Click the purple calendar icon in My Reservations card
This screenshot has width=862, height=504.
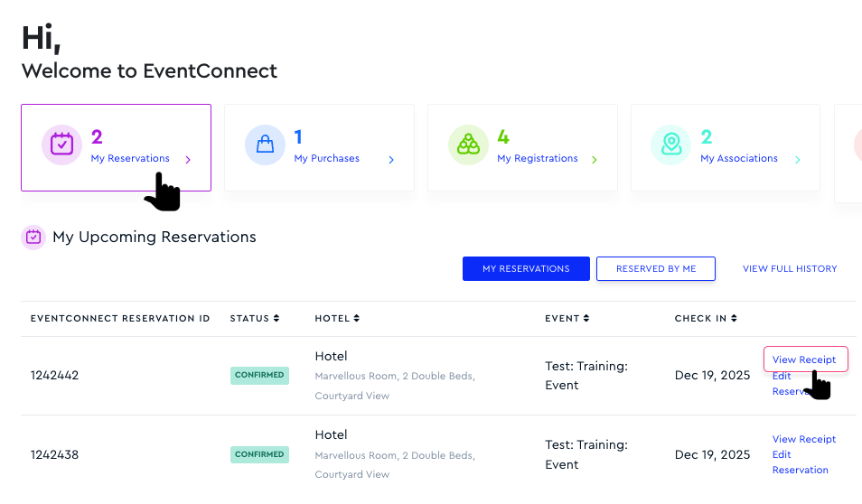61,145
